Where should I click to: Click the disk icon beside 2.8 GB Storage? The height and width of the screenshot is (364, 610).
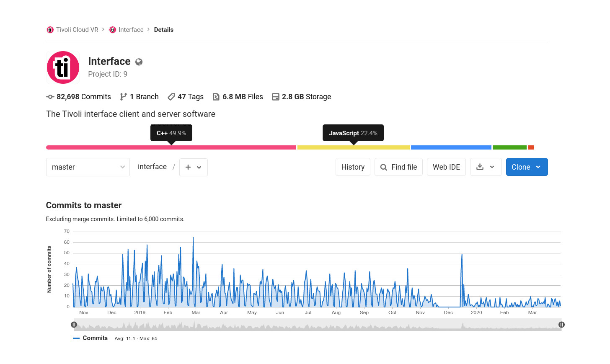coord(275,97)
